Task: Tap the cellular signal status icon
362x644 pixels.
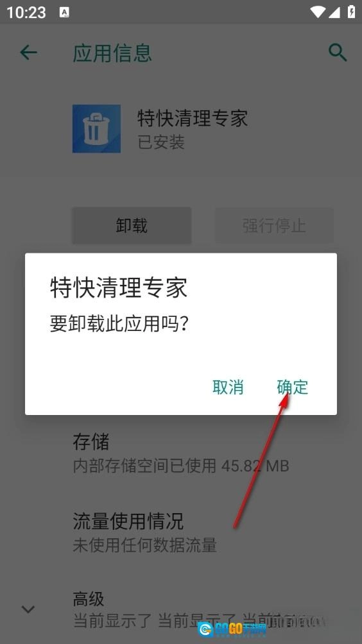Action: pos(334,12)
